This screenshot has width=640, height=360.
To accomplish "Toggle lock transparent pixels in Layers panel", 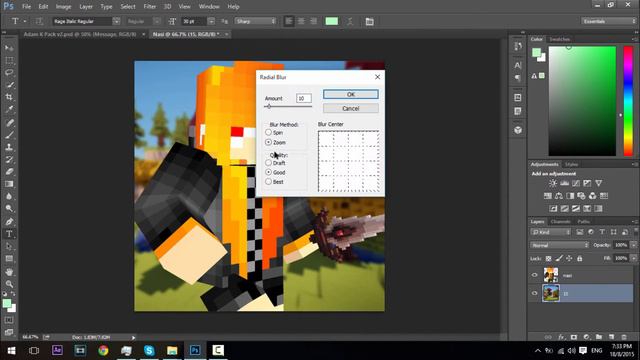I will pos(549,258).
